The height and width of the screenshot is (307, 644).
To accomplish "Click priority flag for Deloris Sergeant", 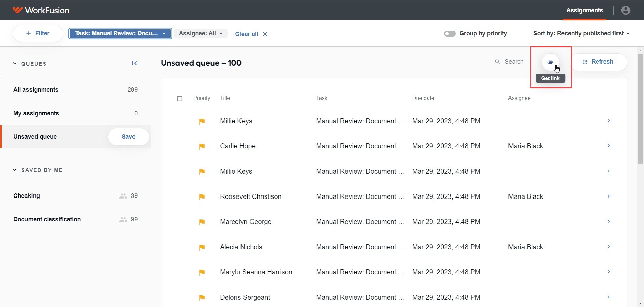I will coord(202,298).
